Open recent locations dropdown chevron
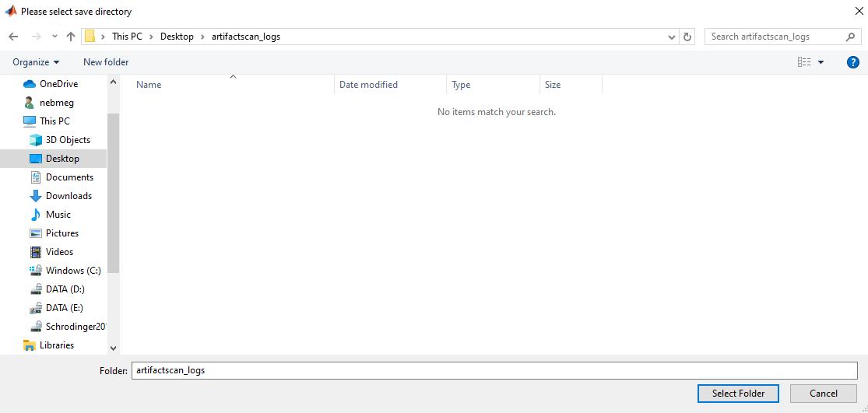Image resolution: width=868 pixels, height=413 pixels. pyautogui.click(x=54, y=37)
